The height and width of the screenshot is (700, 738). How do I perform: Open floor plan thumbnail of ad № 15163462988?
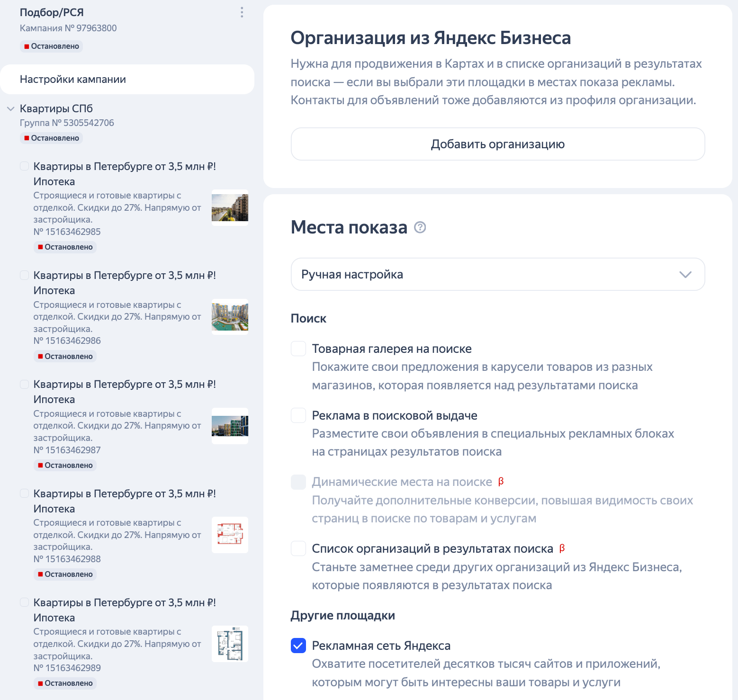pos(230,535)
